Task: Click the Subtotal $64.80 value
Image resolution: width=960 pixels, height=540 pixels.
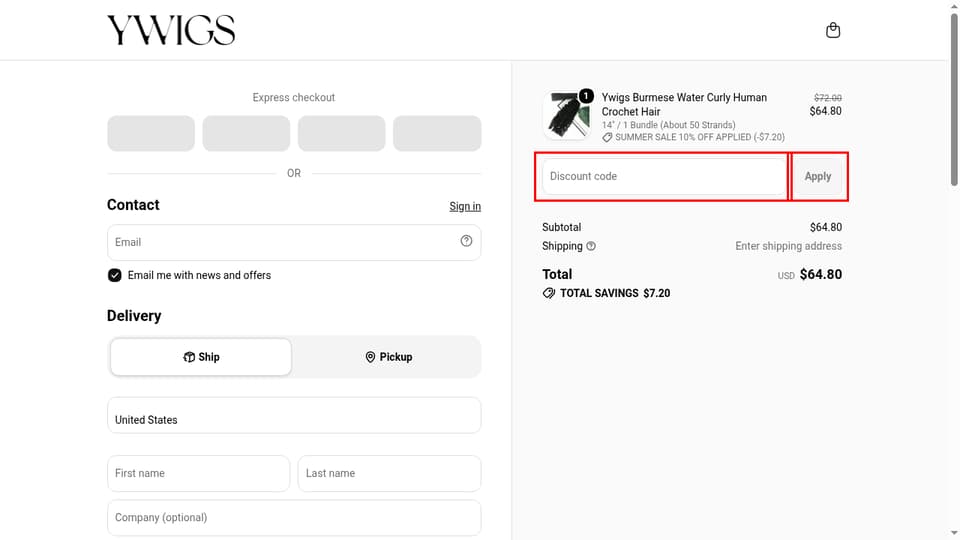Action: 826,227
